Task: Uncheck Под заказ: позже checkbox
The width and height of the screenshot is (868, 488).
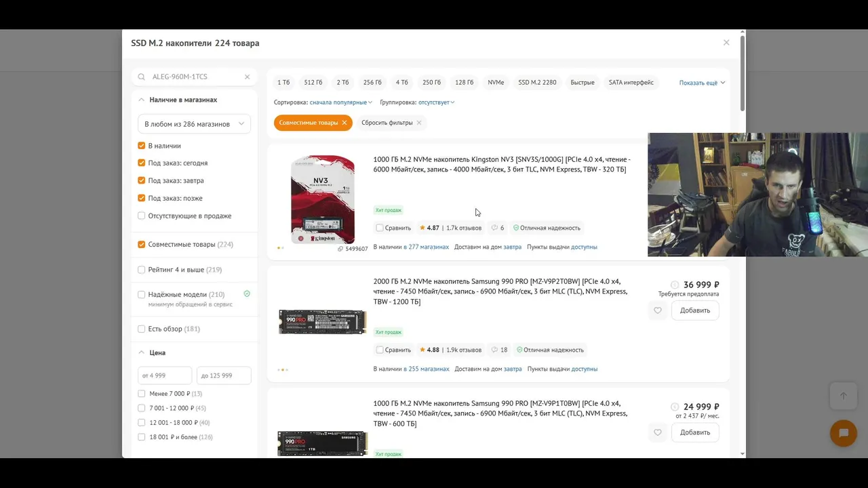Action: 142,198
